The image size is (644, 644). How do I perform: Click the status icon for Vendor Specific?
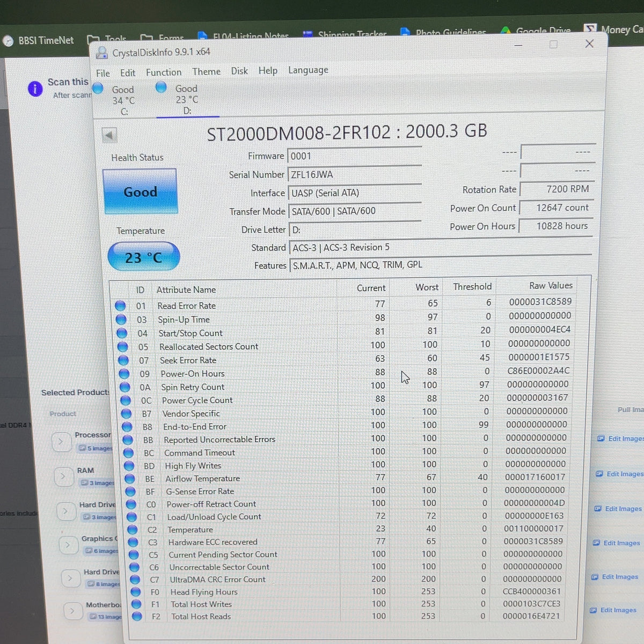126,414
